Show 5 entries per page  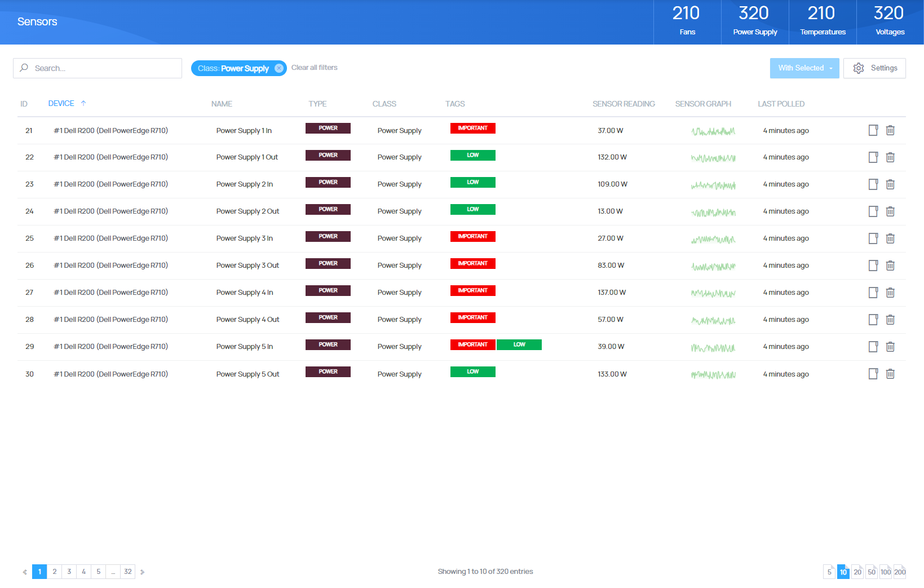829,572
